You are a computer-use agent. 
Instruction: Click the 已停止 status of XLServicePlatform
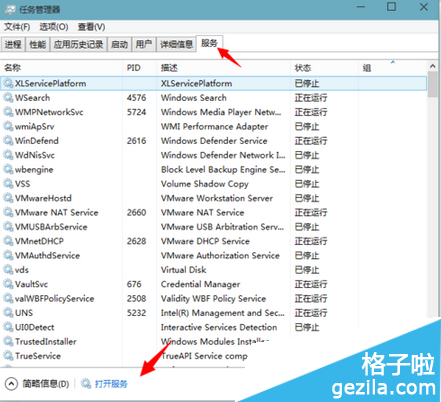click(x=307, y=83)
